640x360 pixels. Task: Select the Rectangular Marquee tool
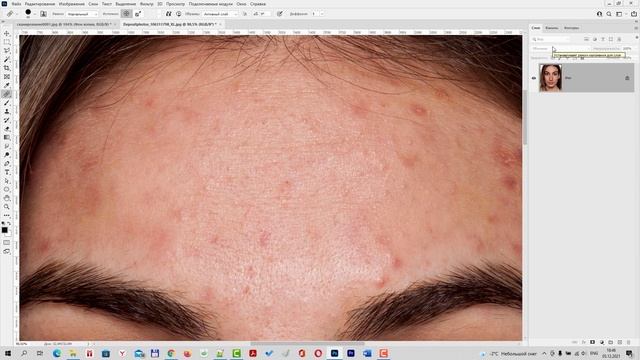(x=7, y=42)
